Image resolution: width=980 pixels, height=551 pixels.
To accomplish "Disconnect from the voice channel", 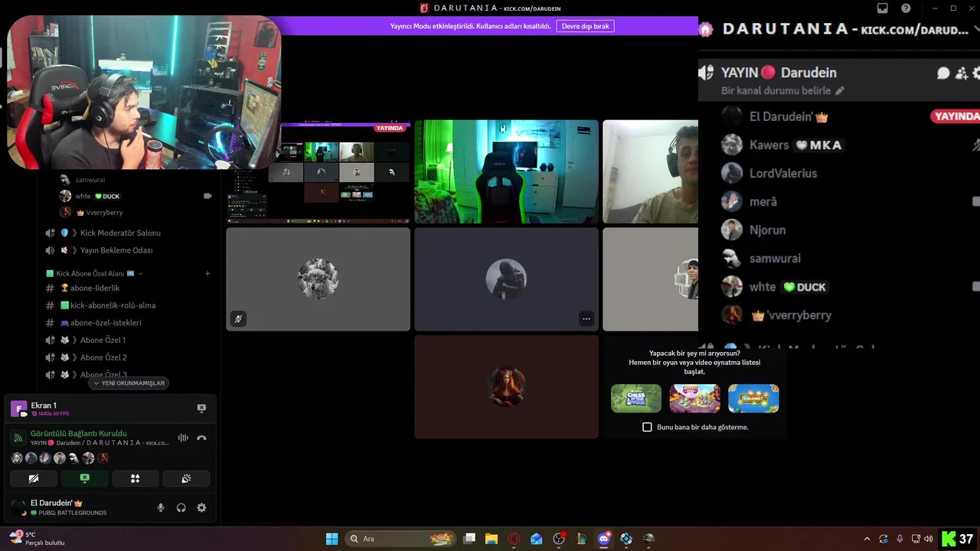I will [201, 438].
